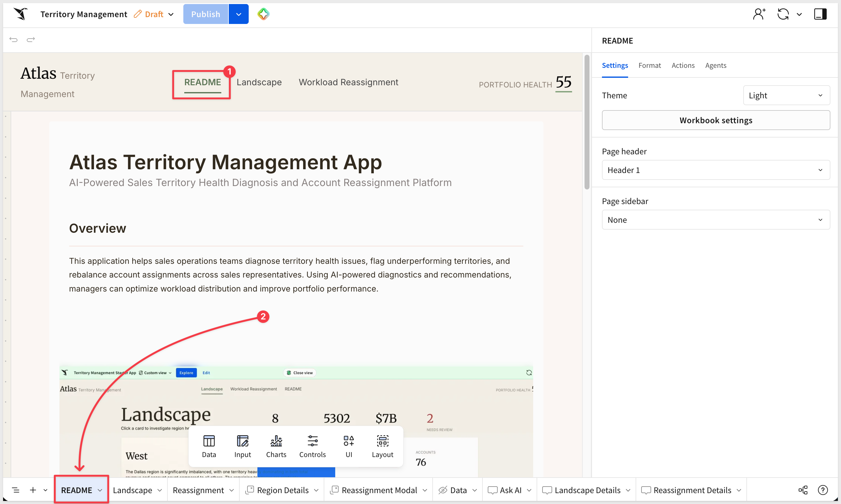Click the Territory Management workbook title
Image resolution: width=841 pixels, height=504 pixels.
(84, 14)
